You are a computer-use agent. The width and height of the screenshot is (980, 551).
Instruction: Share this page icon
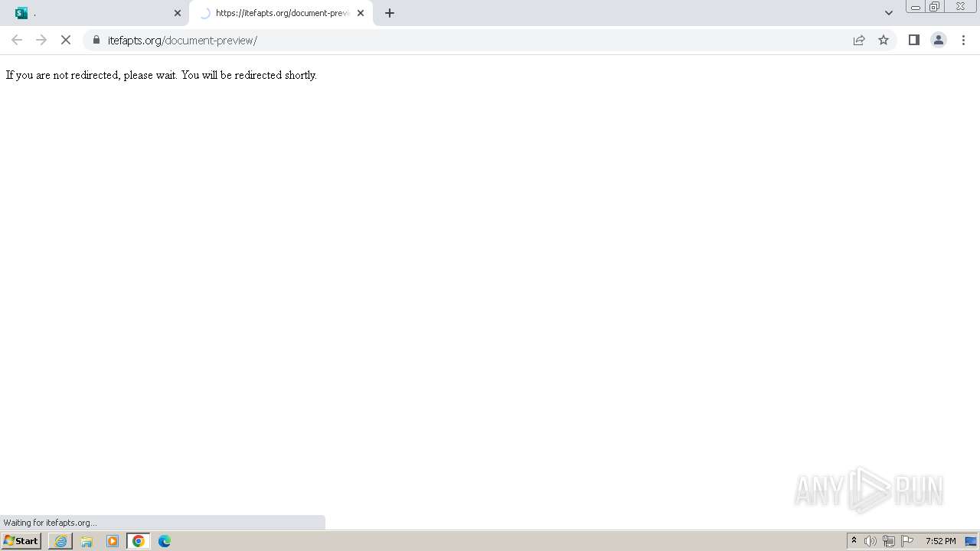coord(859,40)
